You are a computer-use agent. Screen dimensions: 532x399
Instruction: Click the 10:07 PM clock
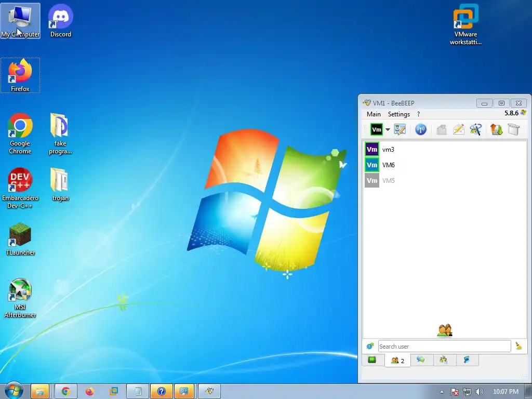coord(506,392)
